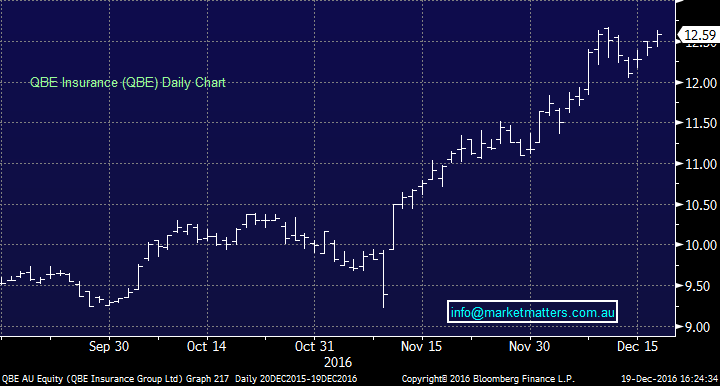
Task: Click the Dec 15 date axis label
Action: (637, 346)
